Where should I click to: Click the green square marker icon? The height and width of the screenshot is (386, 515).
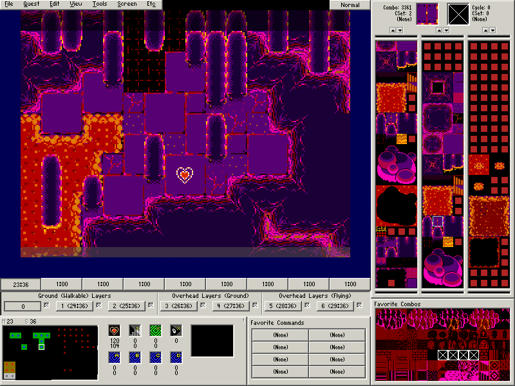[155, 331]
